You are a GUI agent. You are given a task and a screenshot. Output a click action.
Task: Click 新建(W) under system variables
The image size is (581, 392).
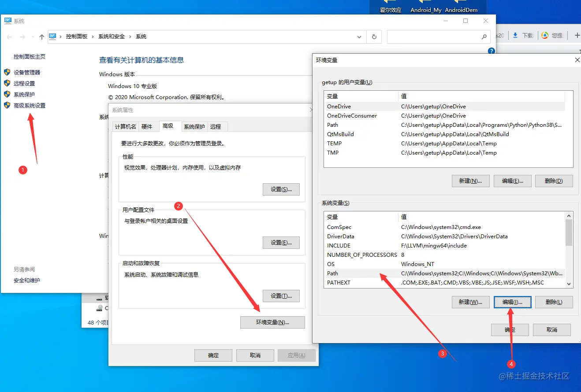coord(471,302)
